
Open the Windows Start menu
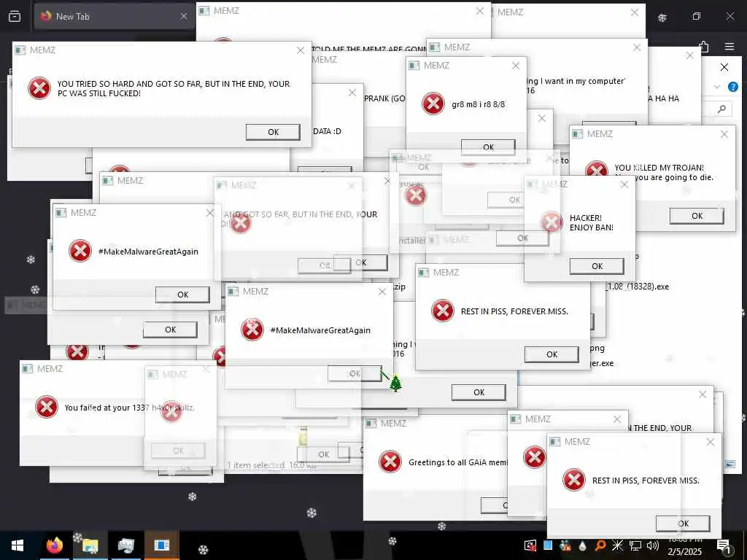[18, 545]
